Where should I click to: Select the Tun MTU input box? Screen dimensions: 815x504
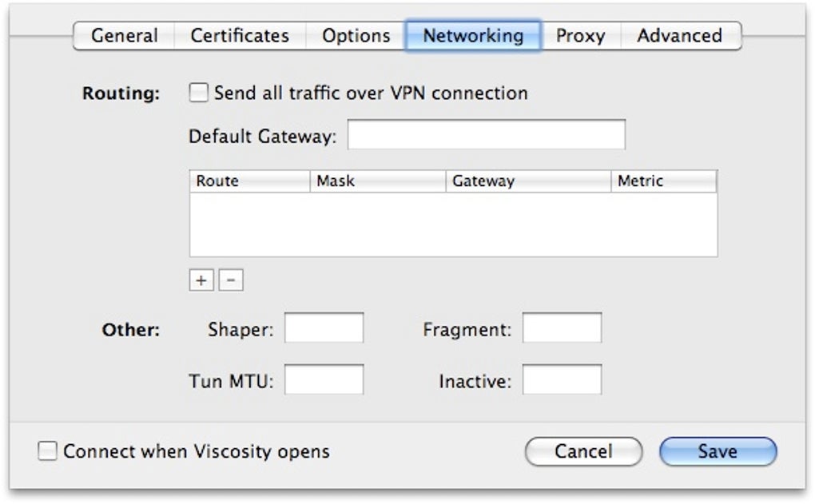[324, 379]
